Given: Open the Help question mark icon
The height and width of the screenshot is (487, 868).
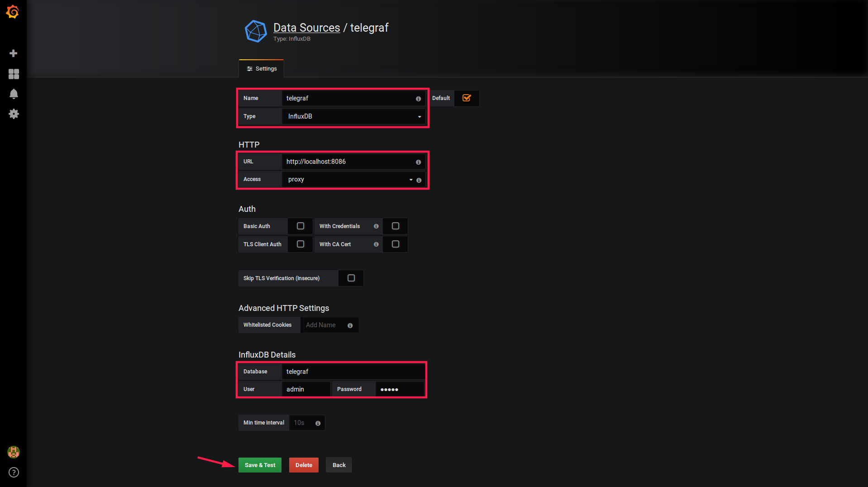Looking at the screenshot, I should tap(14, 472).
